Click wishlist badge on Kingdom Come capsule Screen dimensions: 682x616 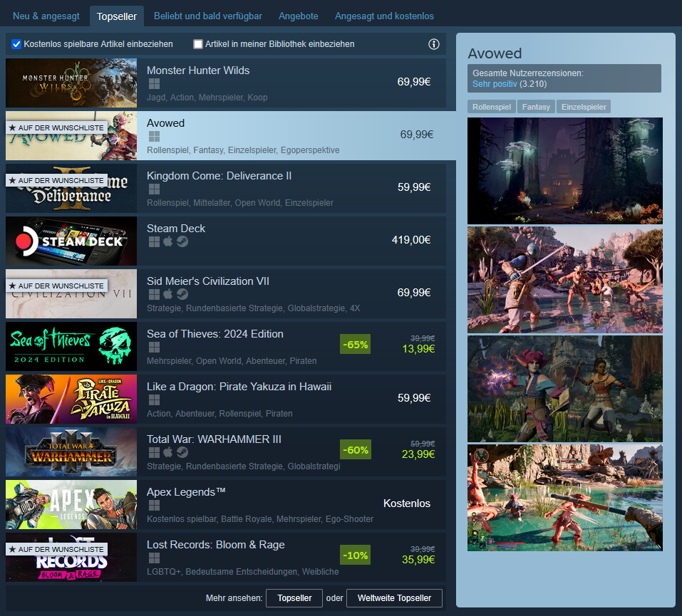pos(56,180)
